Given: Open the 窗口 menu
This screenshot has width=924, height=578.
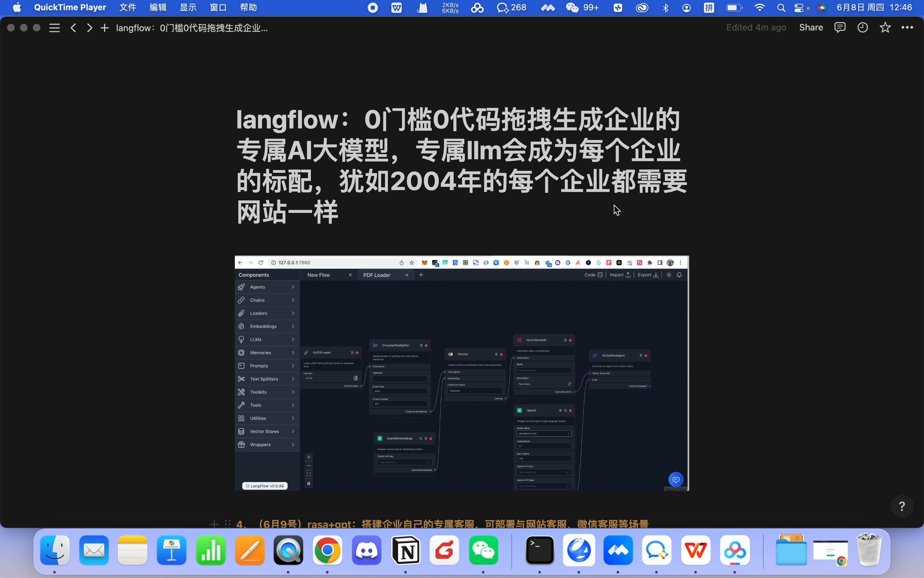Looking at the screenshot, I should 218,7.
